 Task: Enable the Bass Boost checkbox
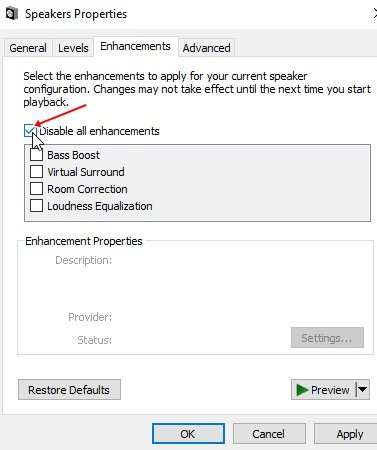coord(36,155)
